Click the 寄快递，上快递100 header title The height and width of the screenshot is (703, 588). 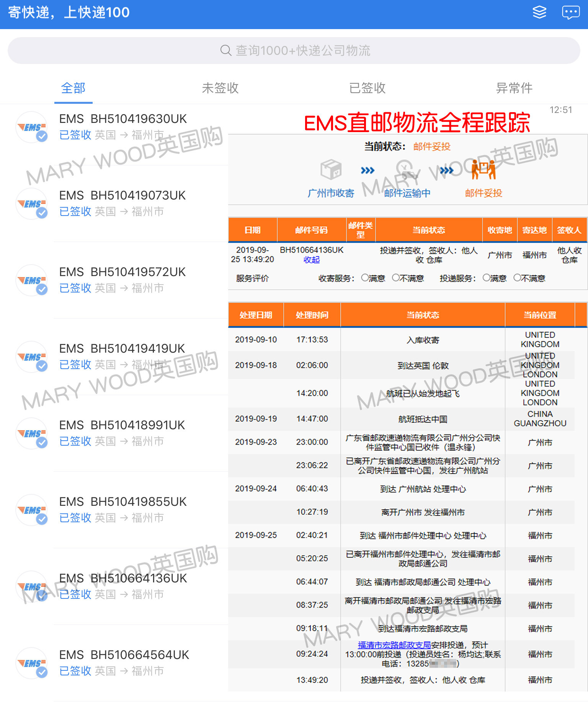(x=69, y=13)
